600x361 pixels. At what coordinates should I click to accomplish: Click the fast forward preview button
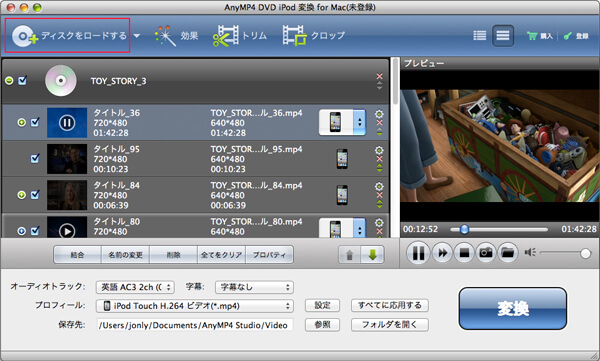pyautogui.click(x=442, y=253)
